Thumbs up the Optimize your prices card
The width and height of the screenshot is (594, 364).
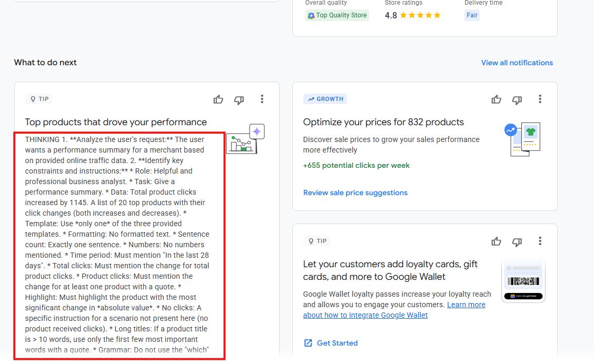tap(496, 99)
